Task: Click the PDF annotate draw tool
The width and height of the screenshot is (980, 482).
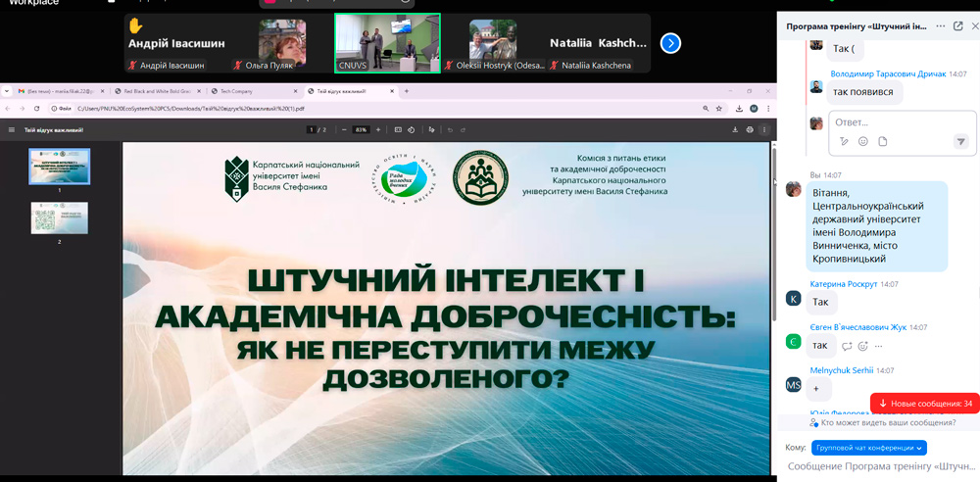Action: pyautogui.click(x=431, y=130)
